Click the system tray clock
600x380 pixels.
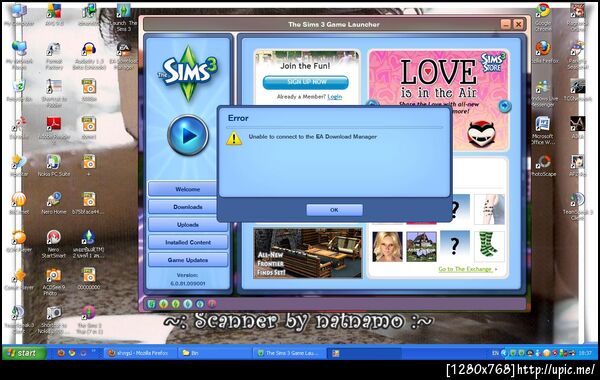(585, 353)
